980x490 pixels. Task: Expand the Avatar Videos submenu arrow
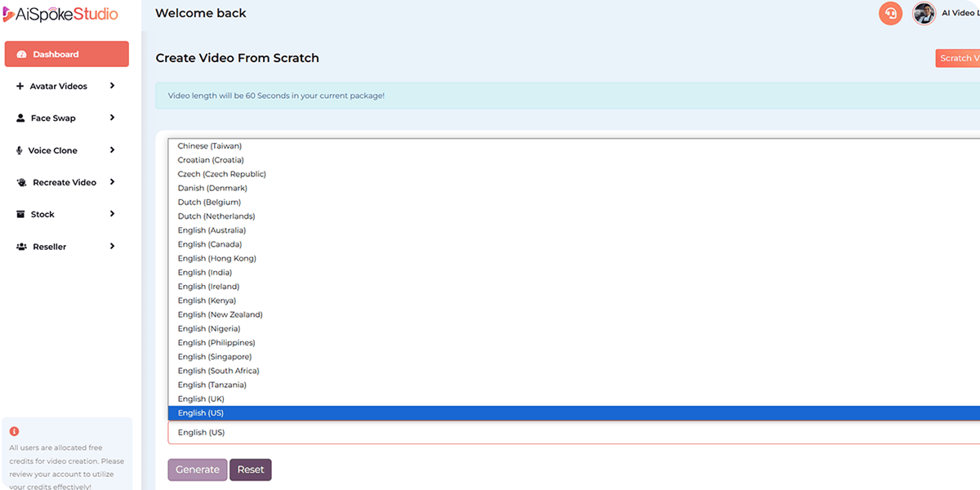point(112,86)
